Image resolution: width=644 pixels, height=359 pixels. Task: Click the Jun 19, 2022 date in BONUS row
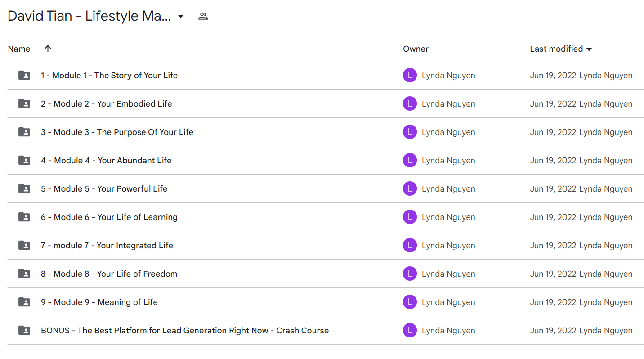(x=553, y=330)
